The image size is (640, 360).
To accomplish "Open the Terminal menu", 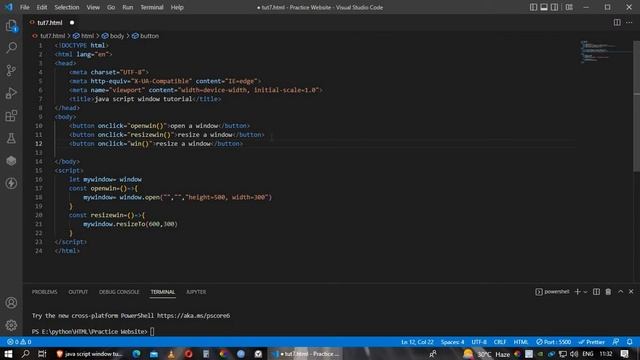I will coord(151,7).
